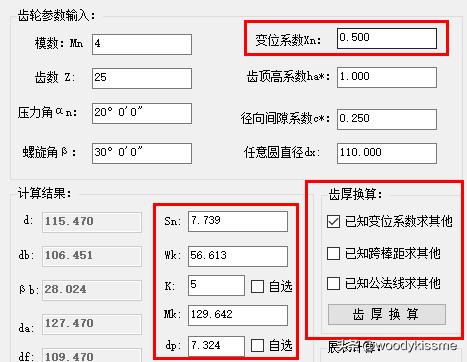This screenshot has width=467, height=362.
Task: Click the βb result value 28.024
Action: point(92,290)
